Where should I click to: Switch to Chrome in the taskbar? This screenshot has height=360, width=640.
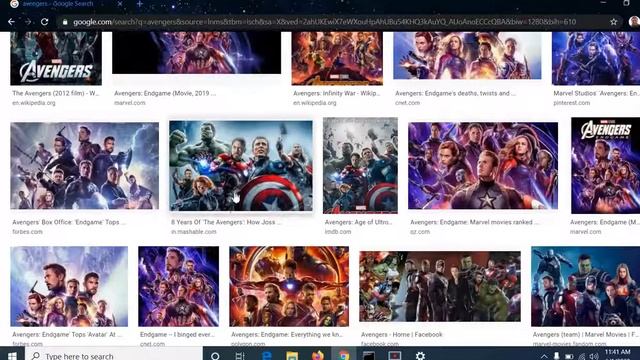click(344, 356)
